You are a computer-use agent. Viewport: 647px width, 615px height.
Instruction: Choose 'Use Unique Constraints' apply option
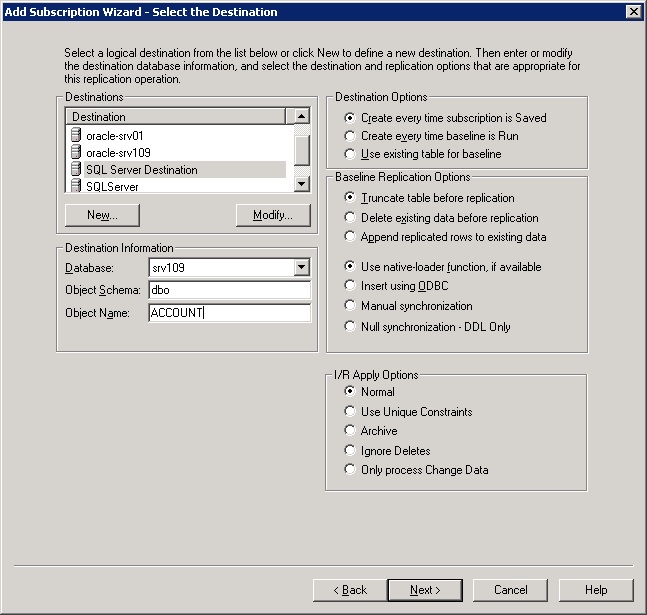pos(350,411)
